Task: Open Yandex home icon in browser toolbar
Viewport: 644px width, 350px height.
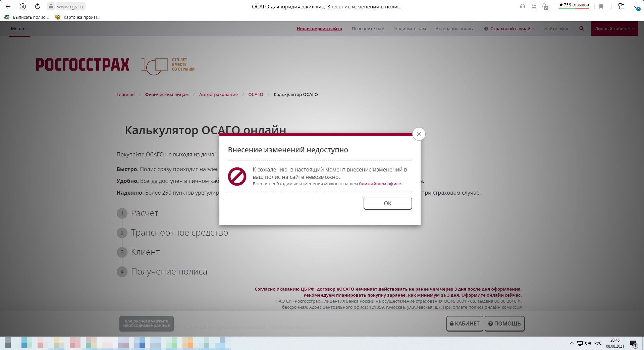Action: click(x=23, y=6)
